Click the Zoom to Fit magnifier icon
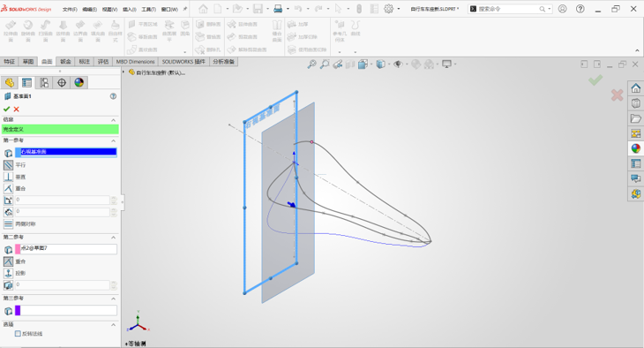 312,64
